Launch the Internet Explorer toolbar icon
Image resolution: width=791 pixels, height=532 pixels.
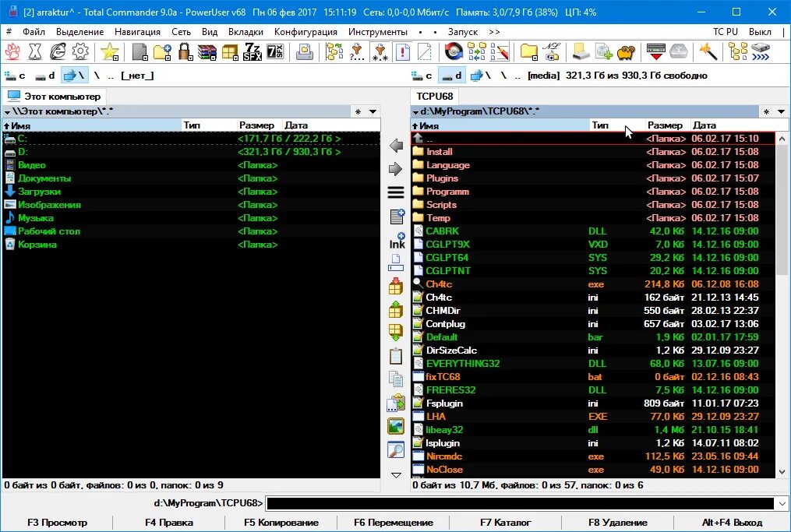click(x=58, y=51)
